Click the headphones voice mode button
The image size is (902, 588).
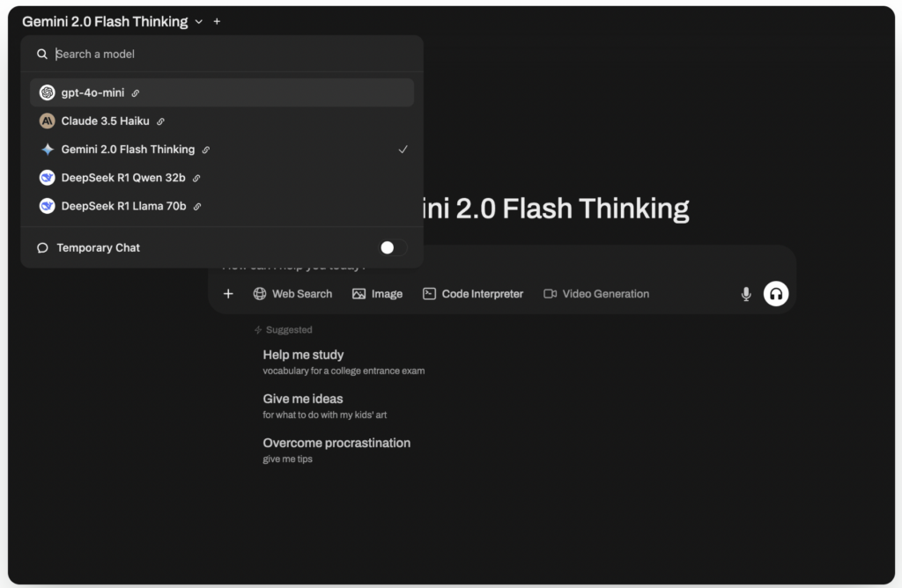coord(776,294)
